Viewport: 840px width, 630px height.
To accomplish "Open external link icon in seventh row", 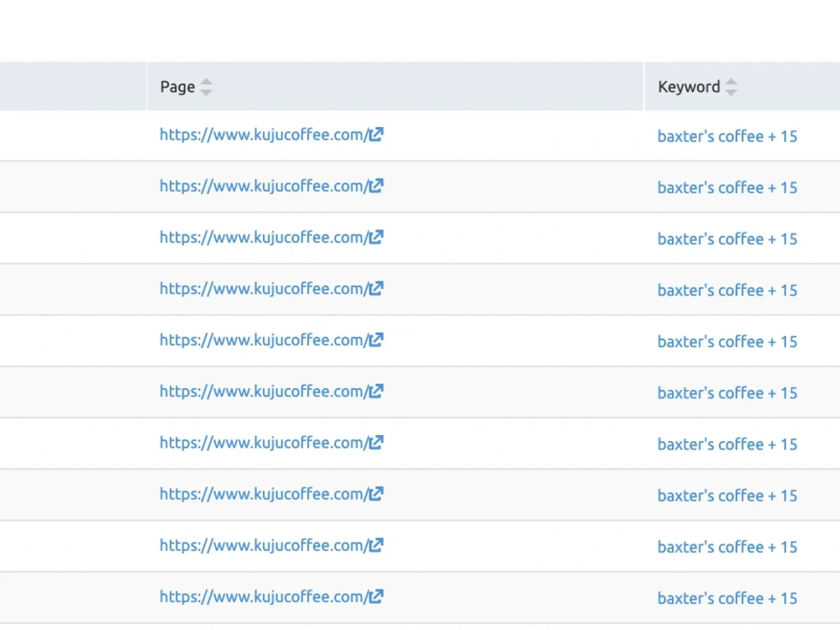I will tap(376, 443).
